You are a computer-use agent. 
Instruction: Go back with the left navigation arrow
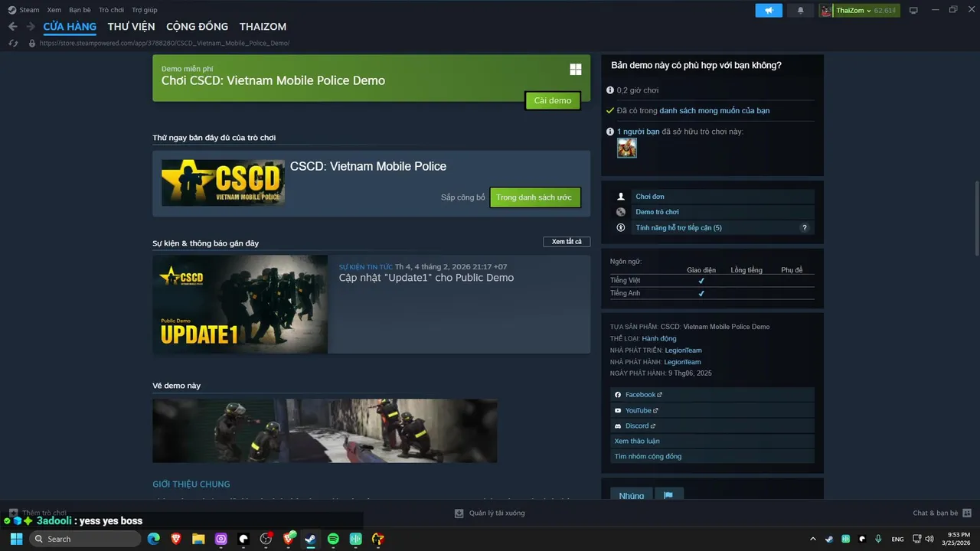pyautogui.click(x=12, y=26)
